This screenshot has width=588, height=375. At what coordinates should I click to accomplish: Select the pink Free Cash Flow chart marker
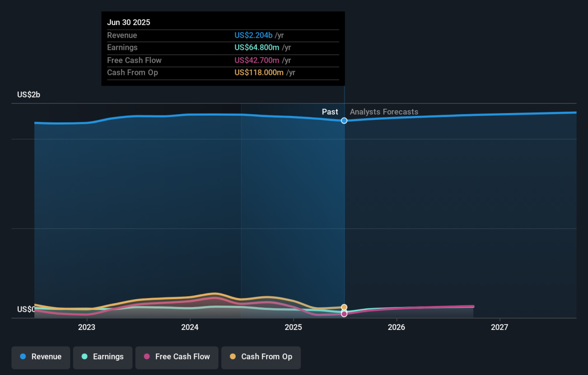[x=344, y=314]
